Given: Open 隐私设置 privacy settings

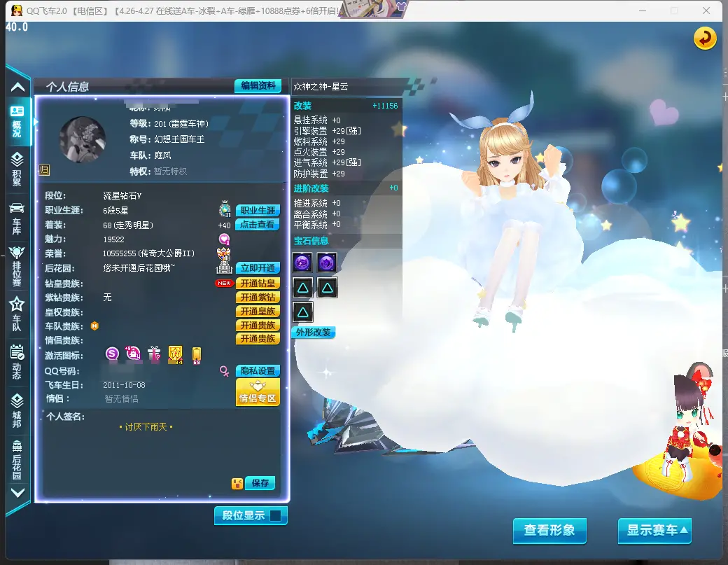Looking at the screenshot, I should [258, 370].
